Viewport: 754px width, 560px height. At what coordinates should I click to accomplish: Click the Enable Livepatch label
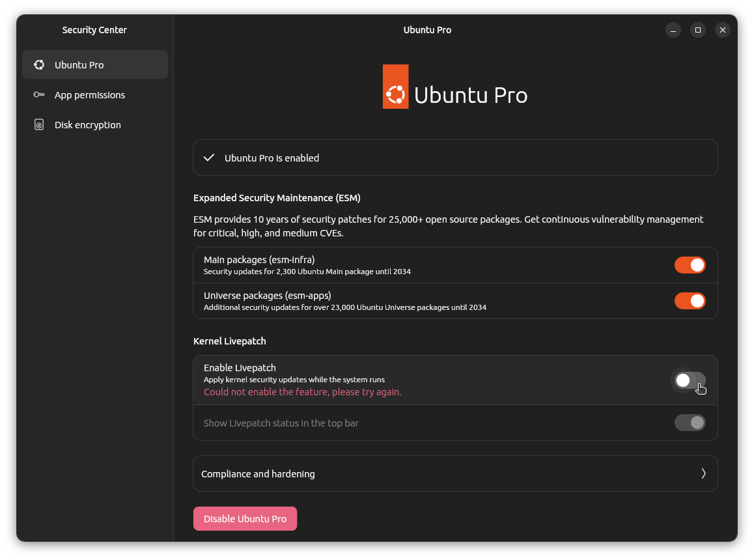[x=240, y=367]
